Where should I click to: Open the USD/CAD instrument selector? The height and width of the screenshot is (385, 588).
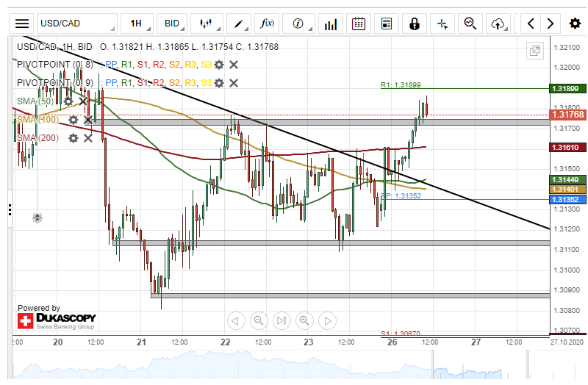click(77, 24)
